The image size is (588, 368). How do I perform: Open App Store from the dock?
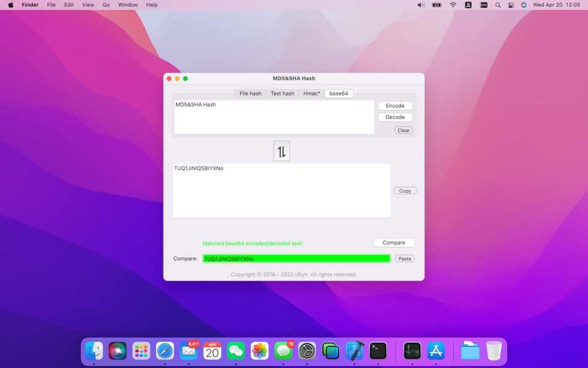(x=436, y=351)
